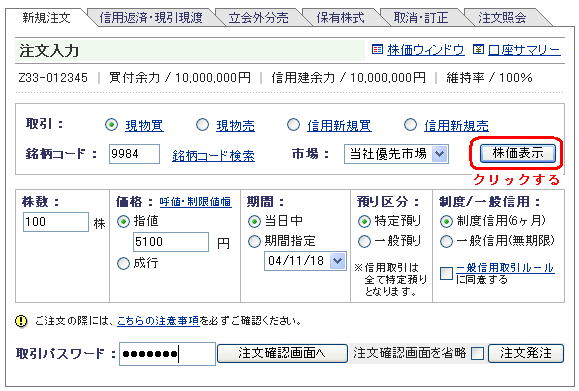The width and height of the screenshot is (579, 391).
Task: Open the 呼値・制限値幅 link
Action: click(195, 202)
